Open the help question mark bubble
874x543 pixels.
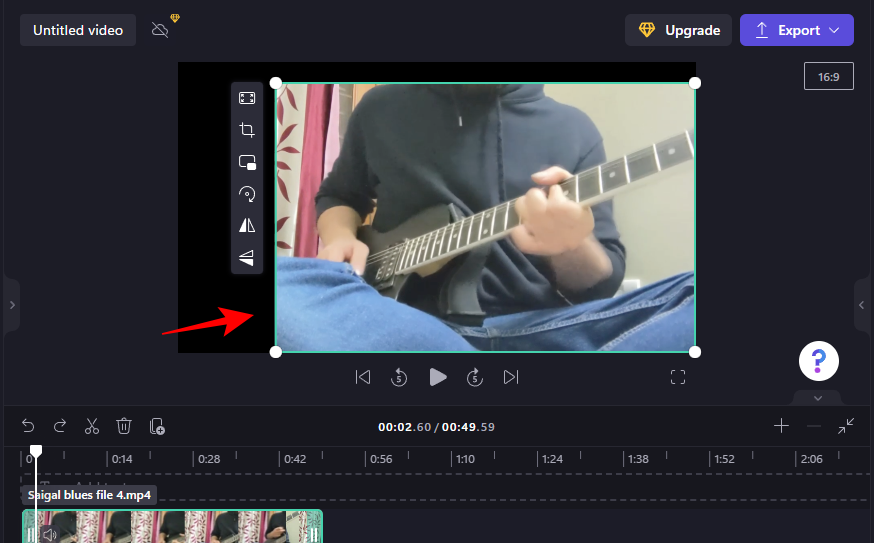pyautogui.click(x=818, y=361)
